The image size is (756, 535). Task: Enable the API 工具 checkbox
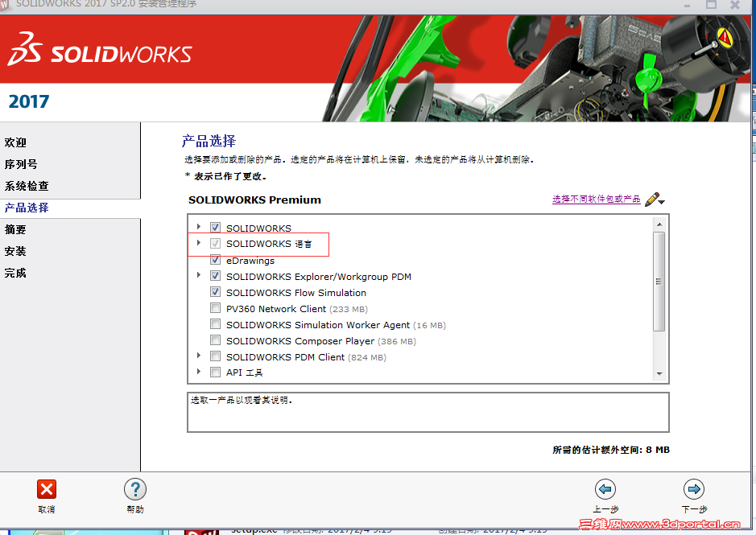point(215,372)
